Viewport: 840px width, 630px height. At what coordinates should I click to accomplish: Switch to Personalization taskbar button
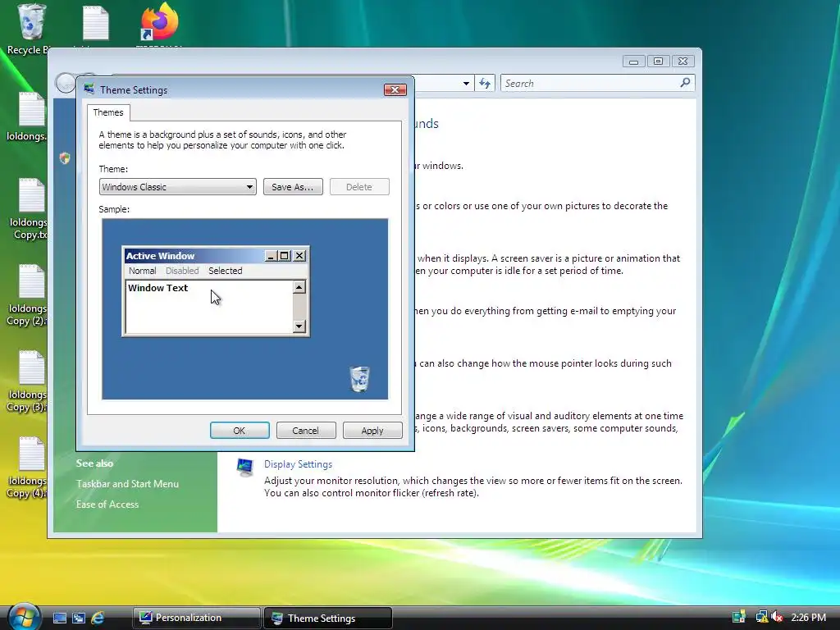pos(196,618)
